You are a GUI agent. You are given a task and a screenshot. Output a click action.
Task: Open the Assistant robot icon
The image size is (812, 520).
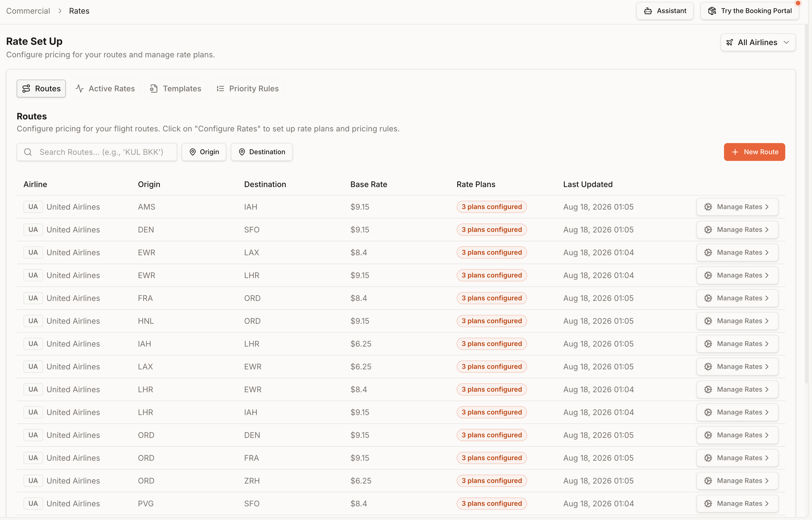647,11
